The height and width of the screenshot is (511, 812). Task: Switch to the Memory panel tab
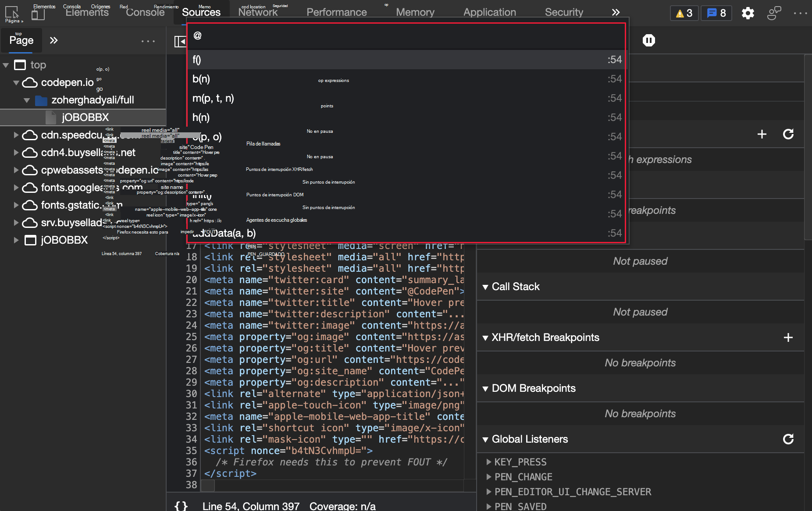coord(415,12)
